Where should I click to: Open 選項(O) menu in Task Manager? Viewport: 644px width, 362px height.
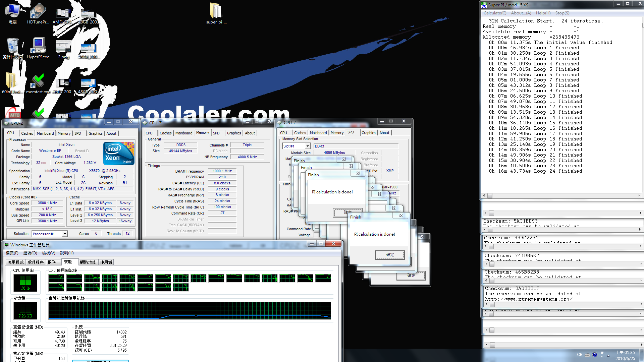point(30,253)
